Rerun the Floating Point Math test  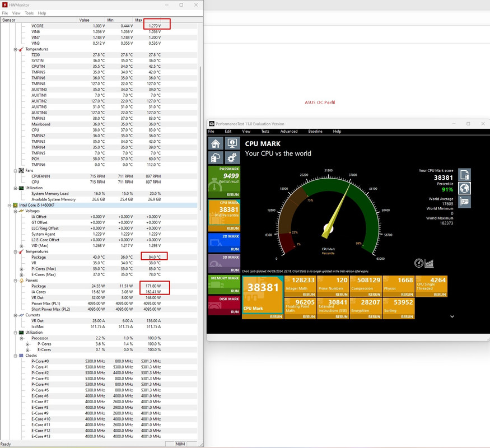pos(309,316)
